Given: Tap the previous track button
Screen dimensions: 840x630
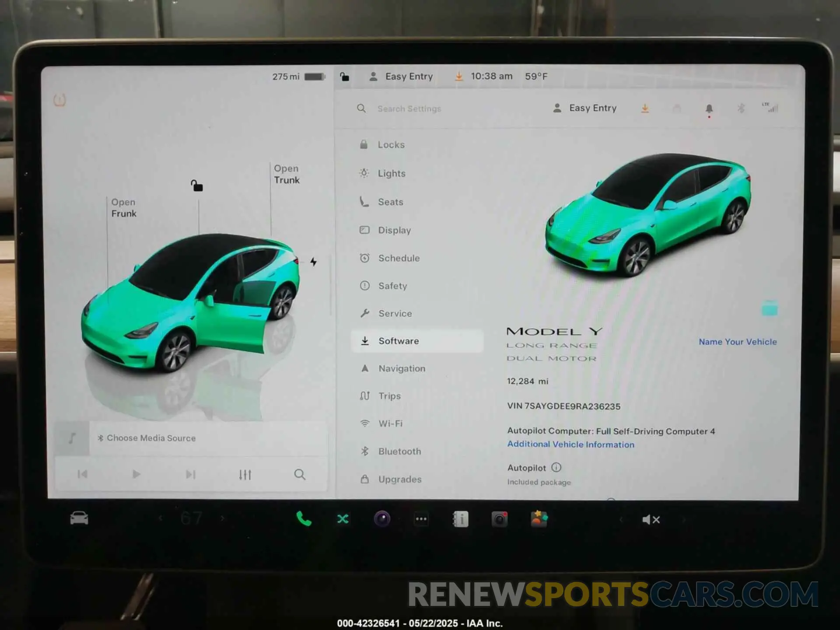Looking at the screenshot, I should click(82, 474).
